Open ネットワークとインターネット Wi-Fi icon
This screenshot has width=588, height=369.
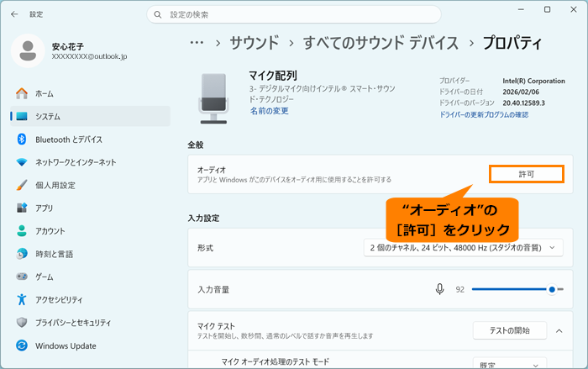click(x=22, y=162)
